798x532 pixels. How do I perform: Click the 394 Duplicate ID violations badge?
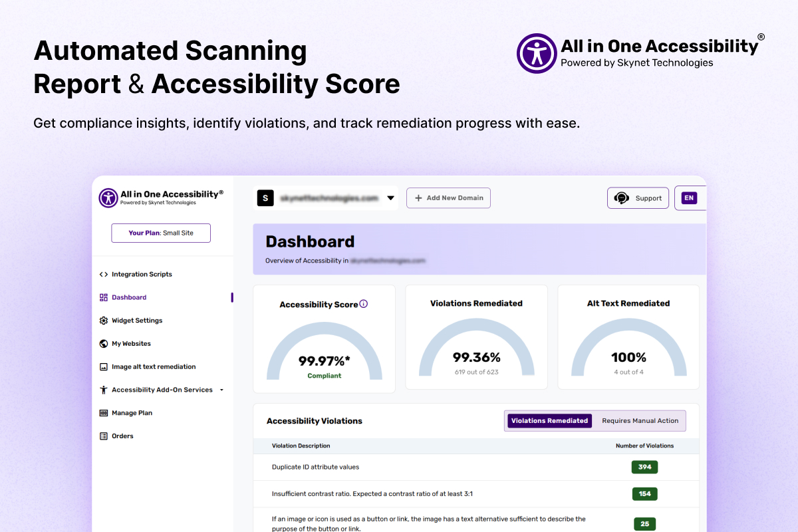click(644, 467)
